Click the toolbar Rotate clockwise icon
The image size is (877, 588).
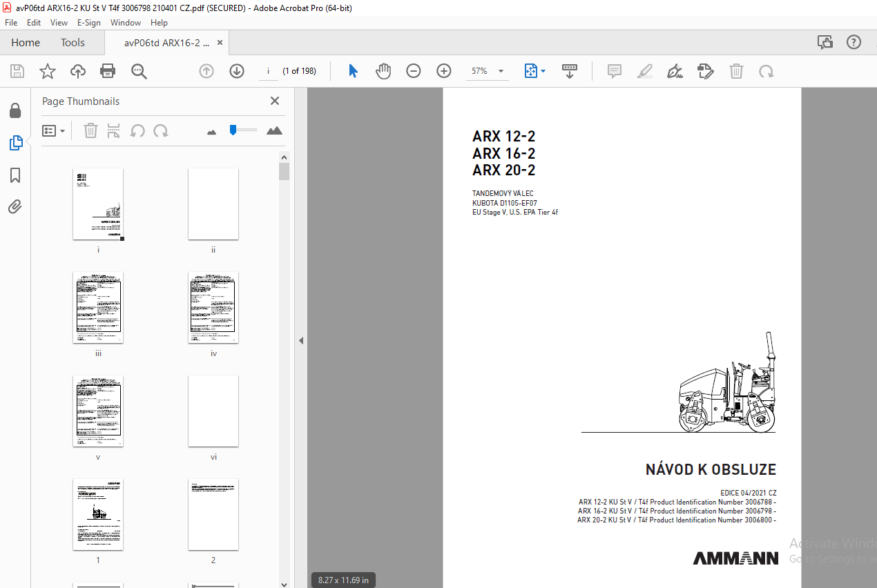pos(766,71)
